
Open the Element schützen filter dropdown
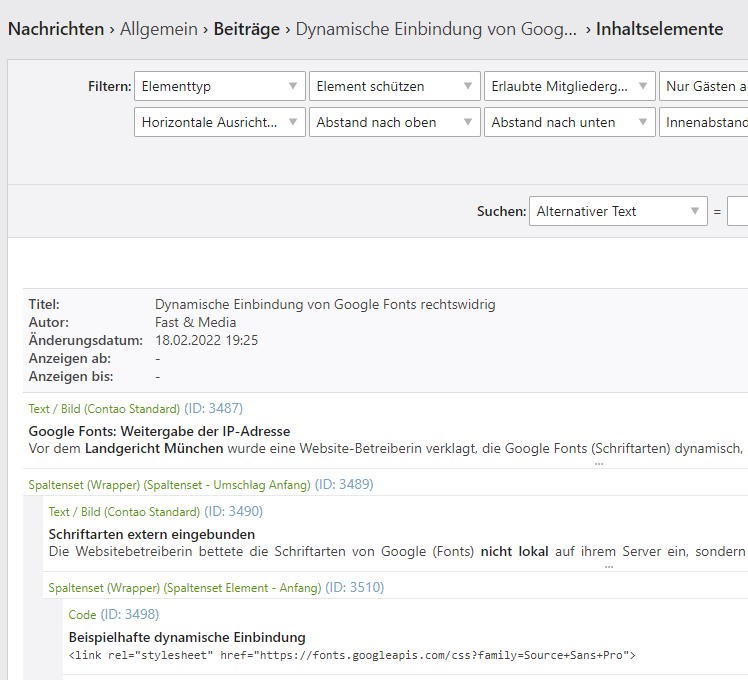click(395, 86)
